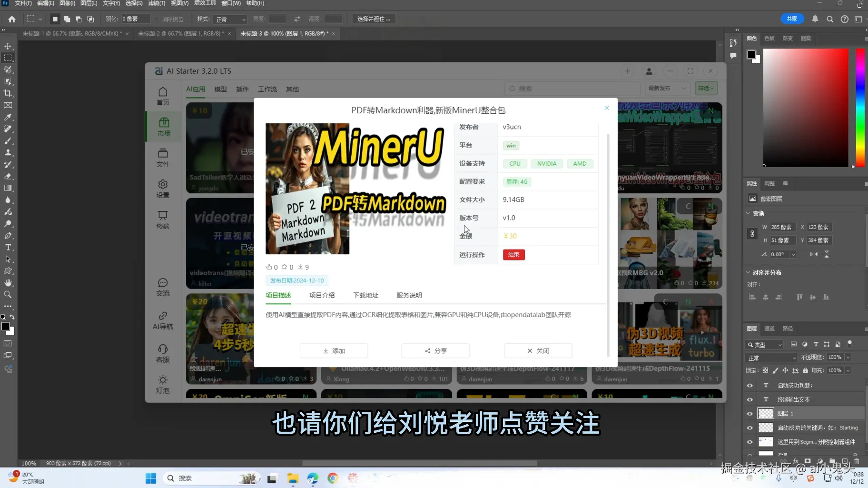
Task: Pick a color in the red color field
Action: (805, 107)
